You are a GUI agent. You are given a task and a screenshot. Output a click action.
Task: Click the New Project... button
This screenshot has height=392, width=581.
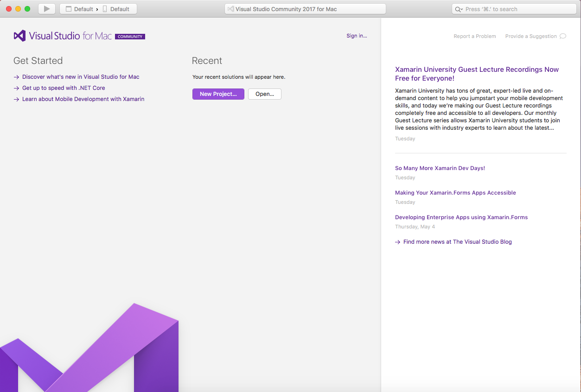(218, 94)
